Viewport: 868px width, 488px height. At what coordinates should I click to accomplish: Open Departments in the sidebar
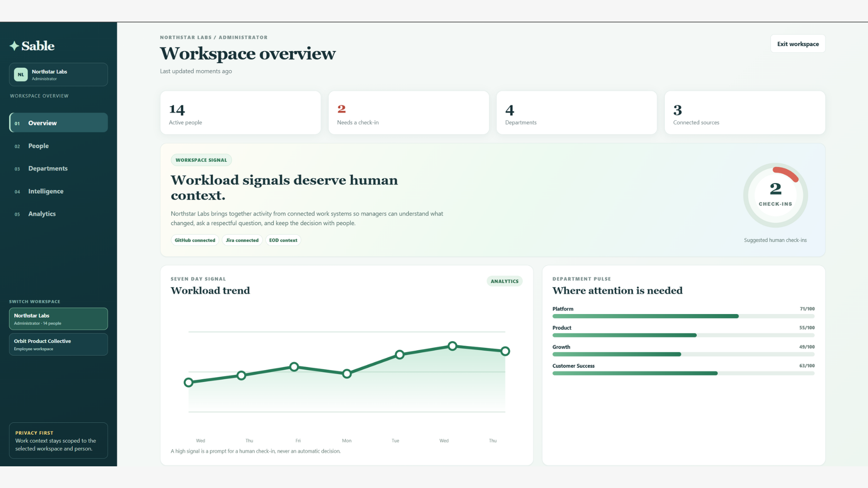click(58, 169)
